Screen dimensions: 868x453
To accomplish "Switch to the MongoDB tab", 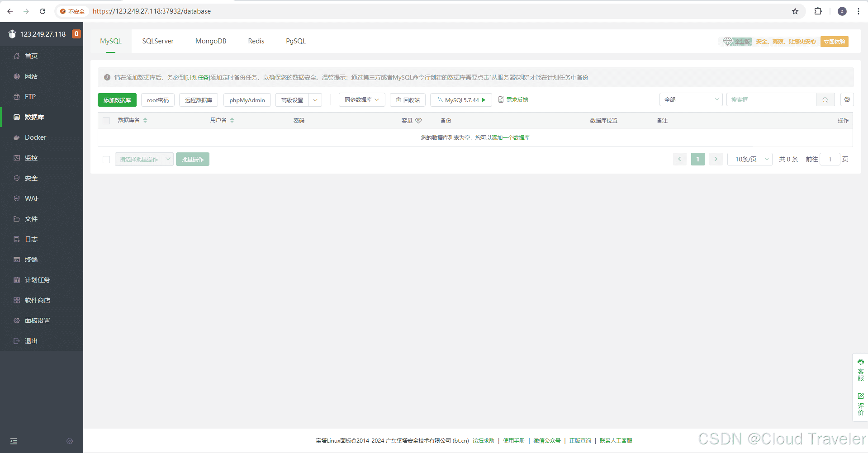I will (x=210, y=41).
